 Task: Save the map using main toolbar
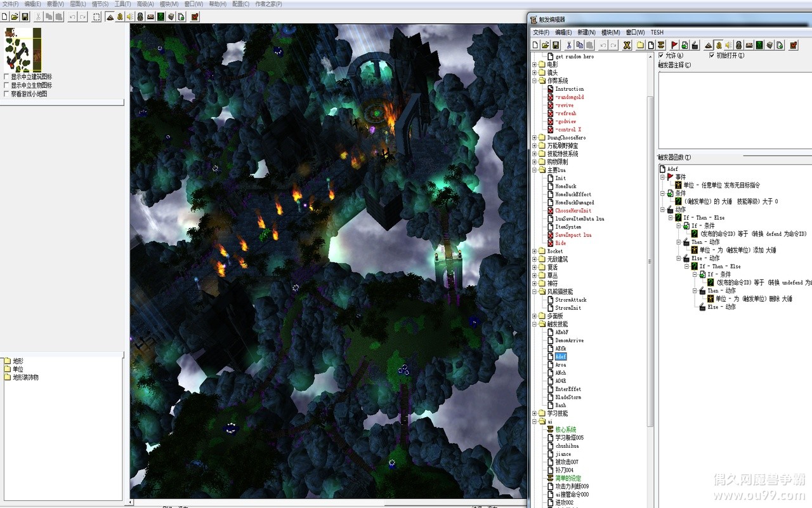[x=25, y=17]
